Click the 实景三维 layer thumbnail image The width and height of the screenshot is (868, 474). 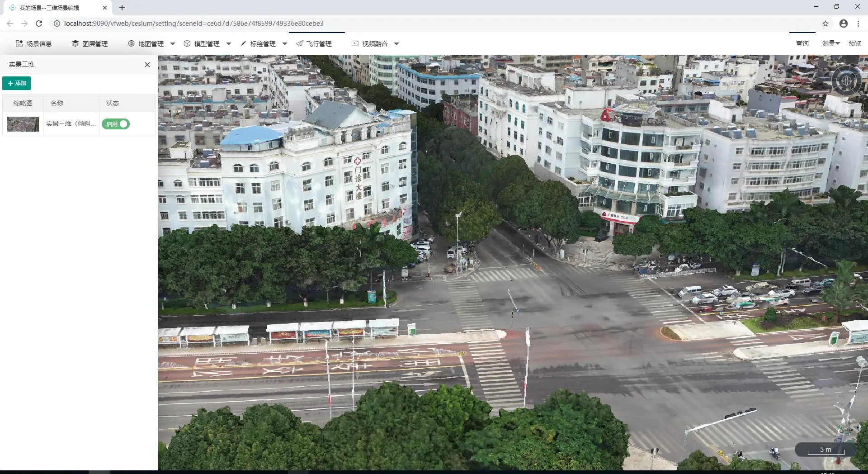pos(23,124)
